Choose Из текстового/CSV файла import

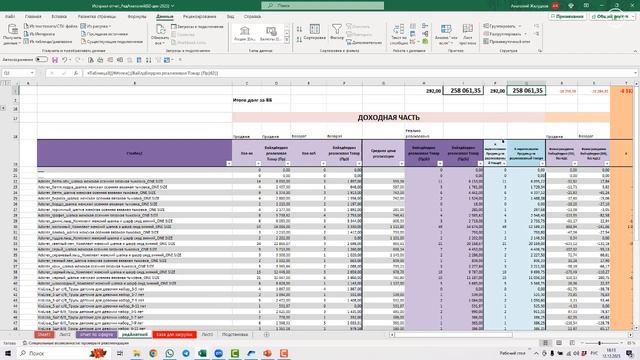click(51, 26)
